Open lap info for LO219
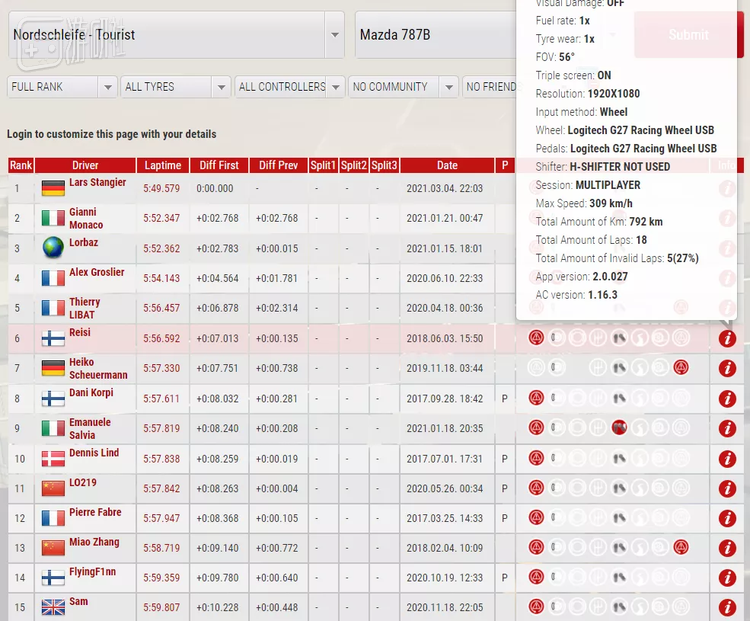This screenshot has height=621, width=750. (727, 489)
